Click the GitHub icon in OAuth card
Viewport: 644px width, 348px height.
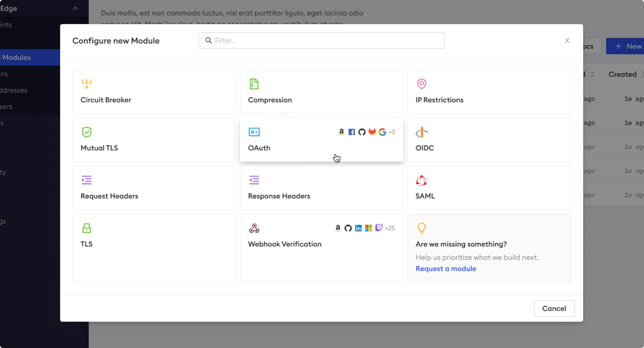(362, 132)
